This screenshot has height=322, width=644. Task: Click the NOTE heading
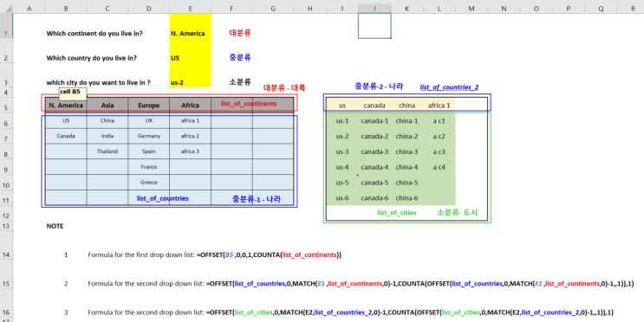[x=55, y=227]
